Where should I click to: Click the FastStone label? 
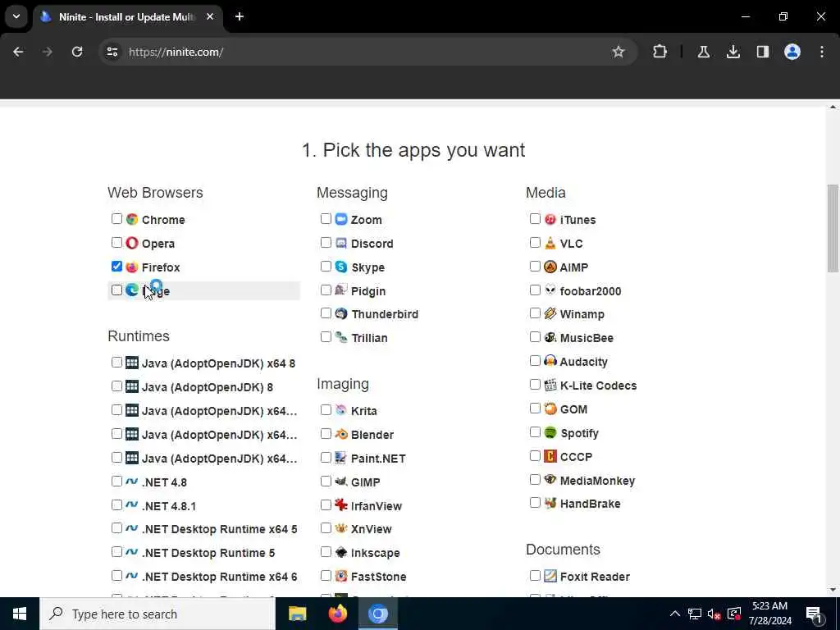pos(379,577)
